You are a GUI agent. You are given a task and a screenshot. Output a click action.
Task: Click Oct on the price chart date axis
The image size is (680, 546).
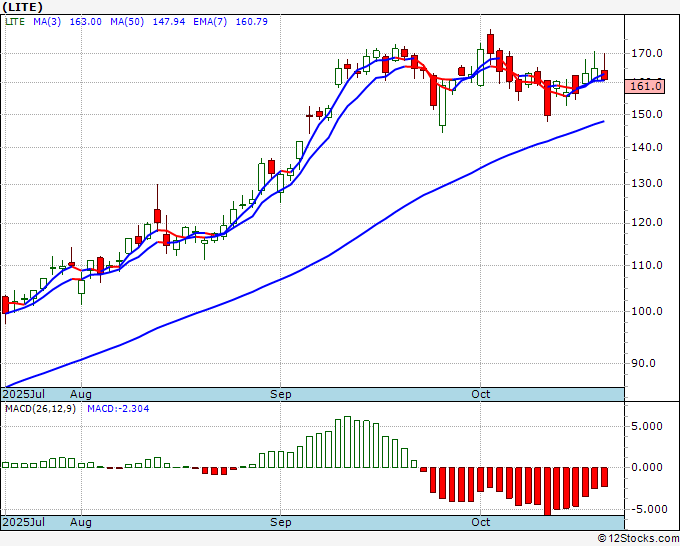pyautogui.click(x=481, y=394)
